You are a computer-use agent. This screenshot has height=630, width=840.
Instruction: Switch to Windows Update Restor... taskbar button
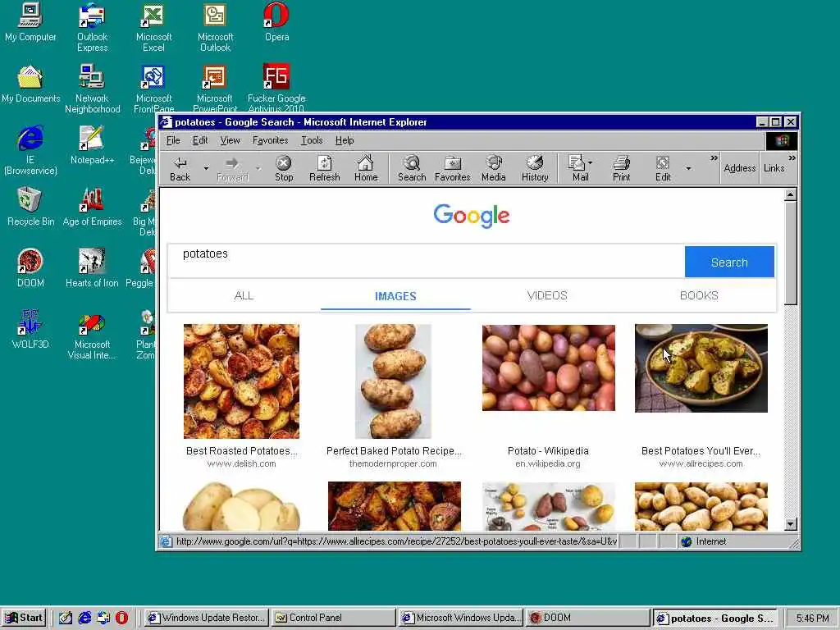[x=206, y=618]
